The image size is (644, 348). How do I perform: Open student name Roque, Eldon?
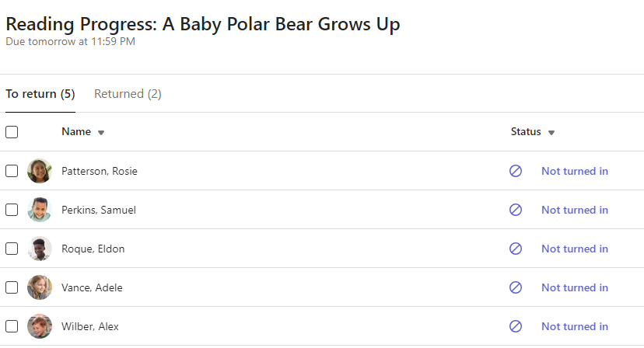coord(93,249)
